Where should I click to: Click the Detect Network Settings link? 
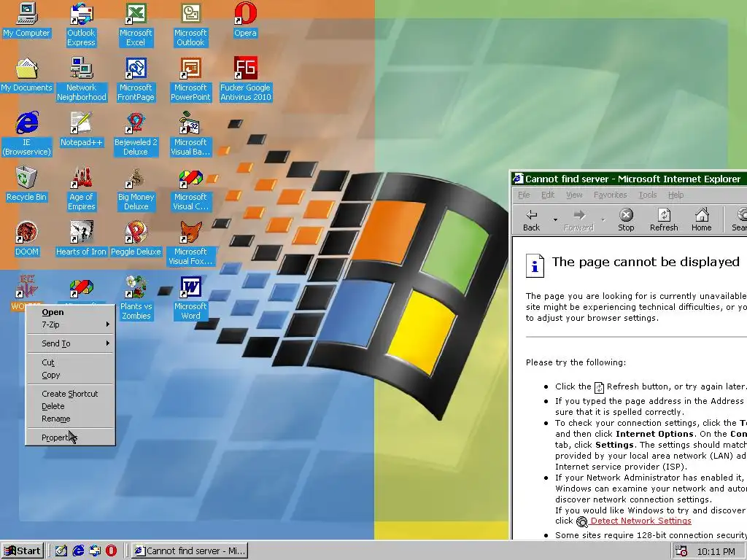tap(640, 521)
